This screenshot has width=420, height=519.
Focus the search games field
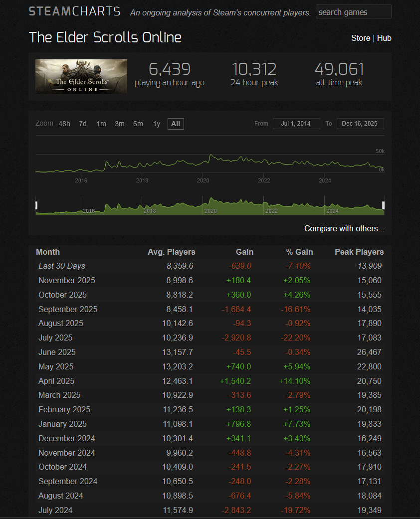pos(354,12)
